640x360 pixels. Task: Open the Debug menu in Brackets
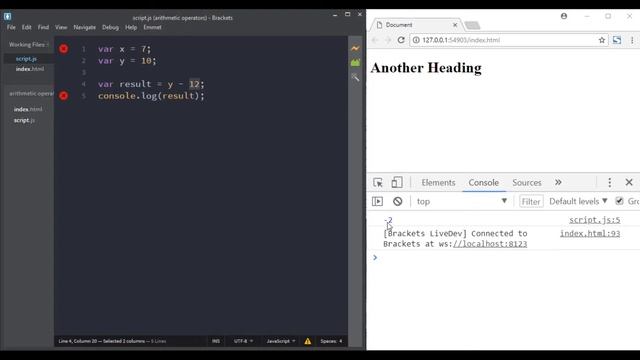coord(110,27)
